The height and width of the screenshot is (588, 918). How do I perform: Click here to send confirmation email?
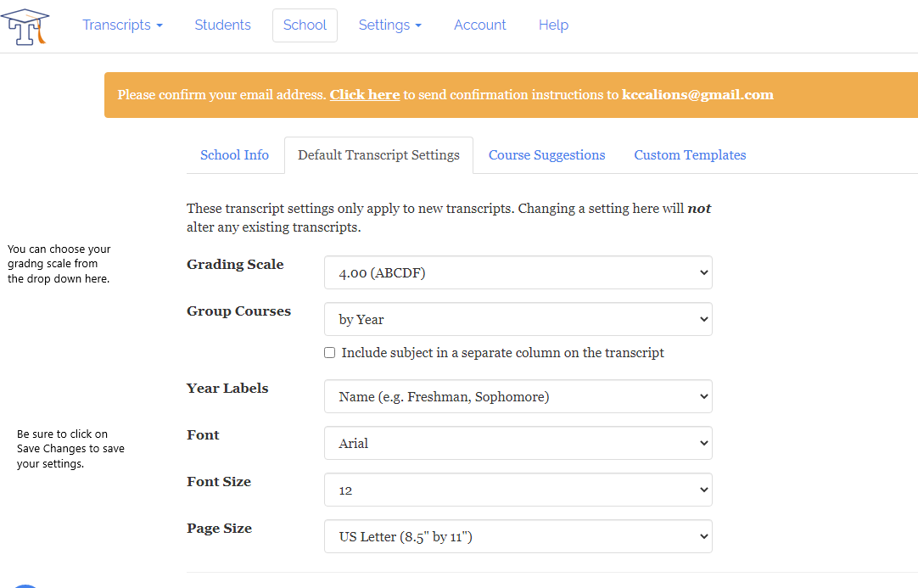364,95
